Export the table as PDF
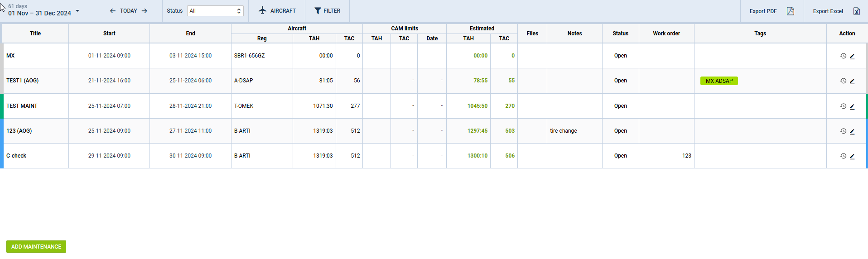 (x=772, y=11)
